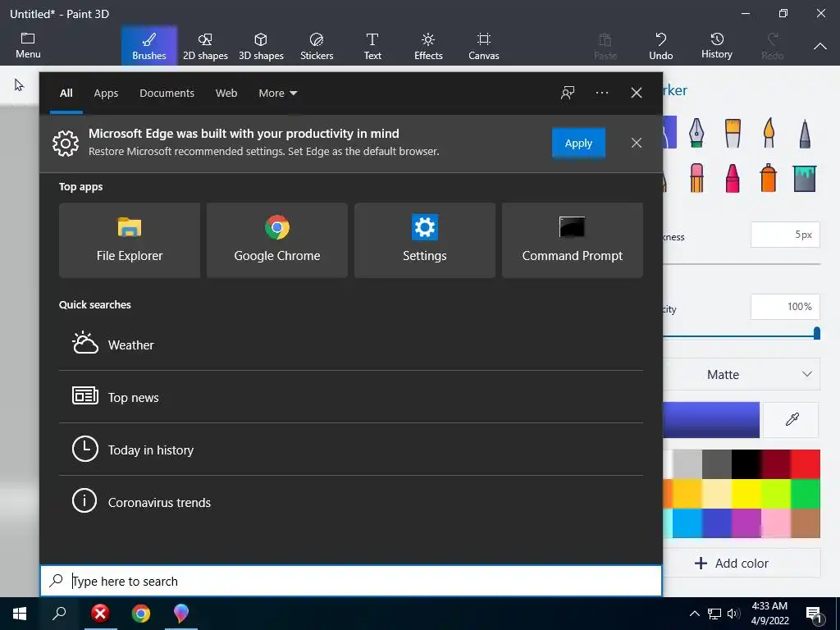This screenshot has width=840, height=630.
Task: Select the Oil brush
Action: [x=733, y=133]
